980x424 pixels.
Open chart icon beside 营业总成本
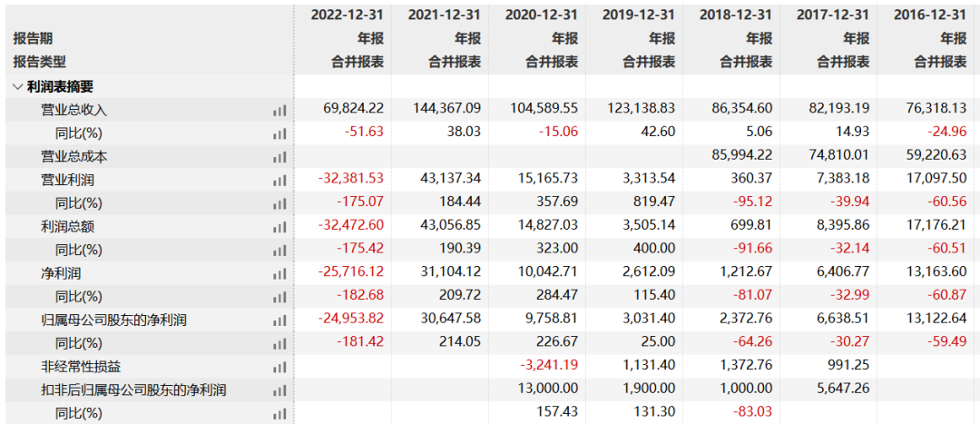(279, 157)
